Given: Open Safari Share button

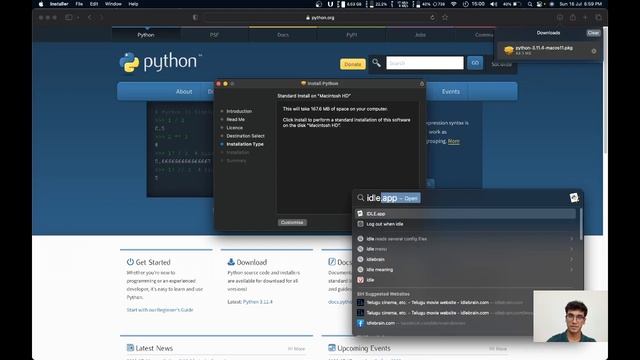Looking at the screenshot, I should (573, 18).
